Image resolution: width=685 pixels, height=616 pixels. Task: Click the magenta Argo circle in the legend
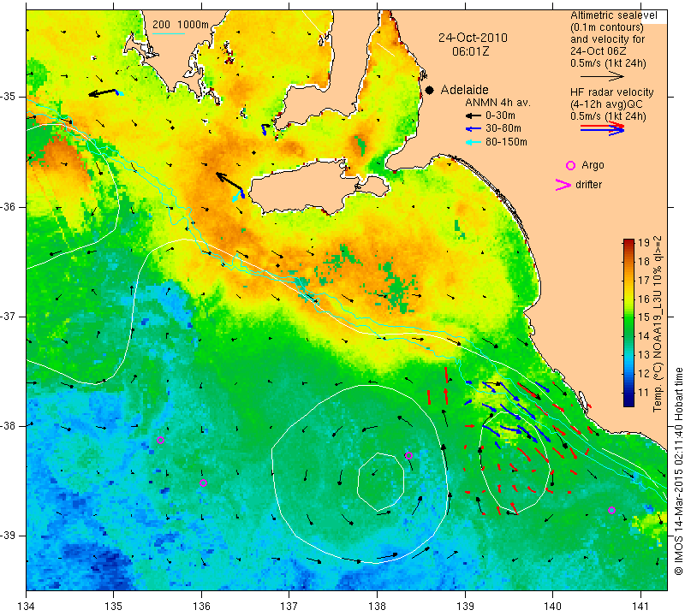click(570, 165)
